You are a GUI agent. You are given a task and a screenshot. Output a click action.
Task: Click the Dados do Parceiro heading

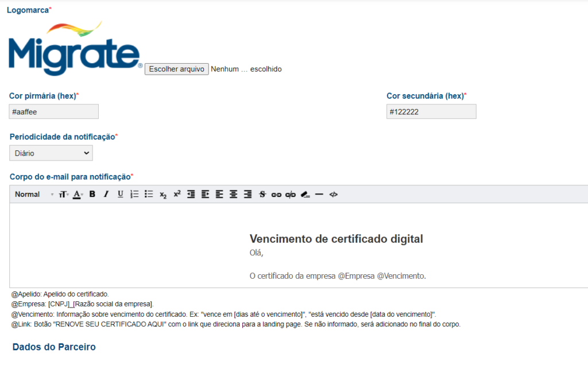(x=54, y=347)
